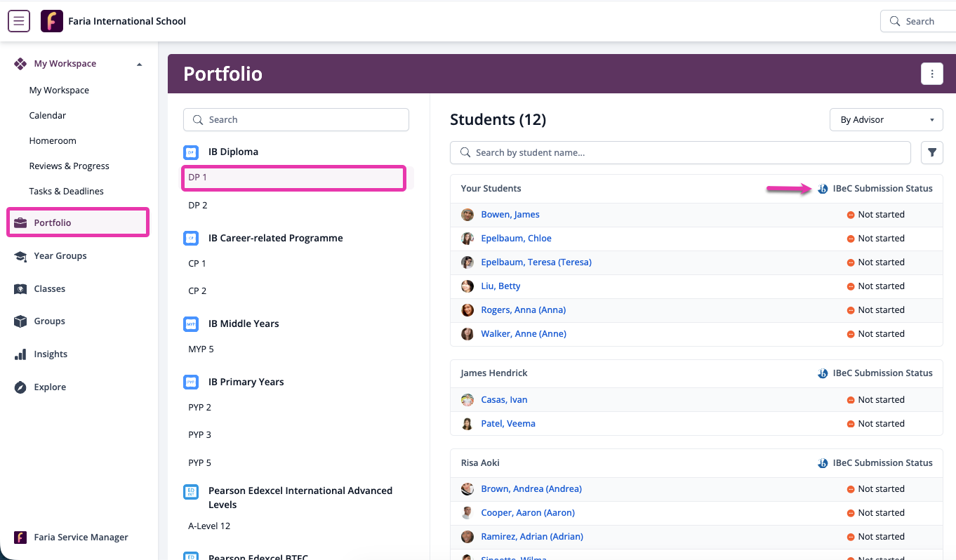Click the IB Primary Years icon

pyautogui.click(x=191, y=382)
